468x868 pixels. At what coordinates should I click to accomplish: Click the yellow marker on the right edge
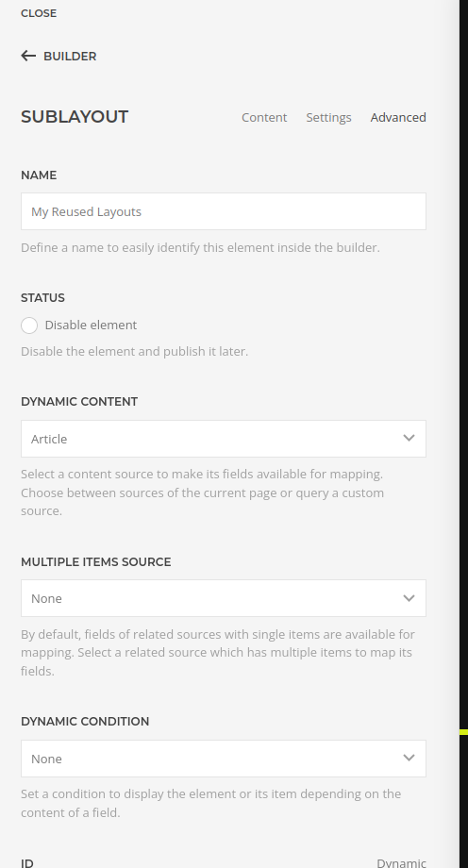463,732
